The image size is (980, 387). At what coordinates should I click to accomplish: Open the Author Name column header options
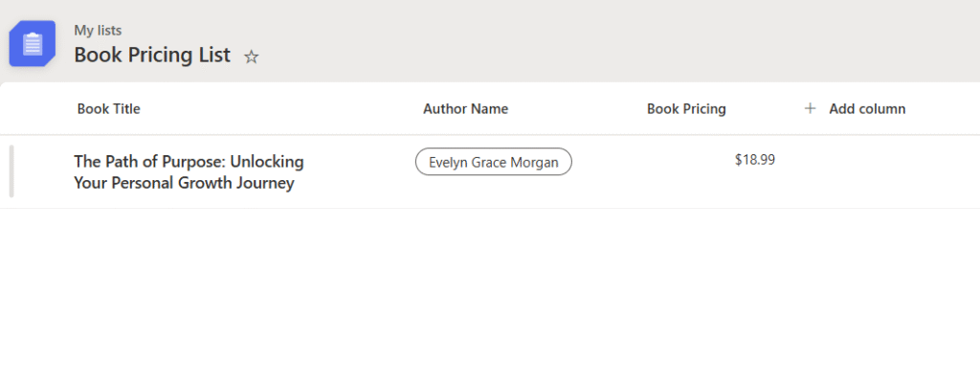[x=465, y=109]
